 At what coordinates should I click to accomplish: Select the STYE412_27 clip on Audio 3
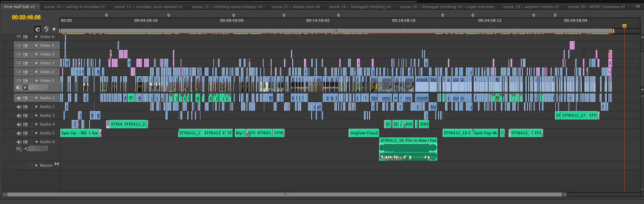tap(574, 115)
